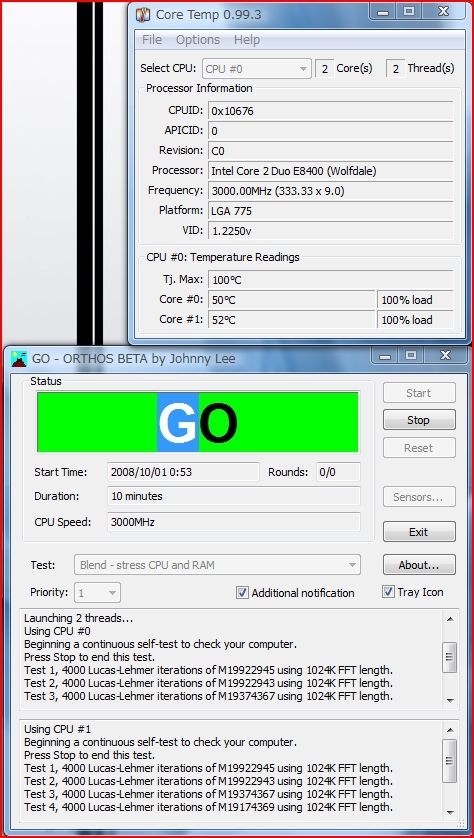This screenshot has height=838, width=474.
Task: Click down arrow in CPU #1 log
Action: (x=450, y=812)
